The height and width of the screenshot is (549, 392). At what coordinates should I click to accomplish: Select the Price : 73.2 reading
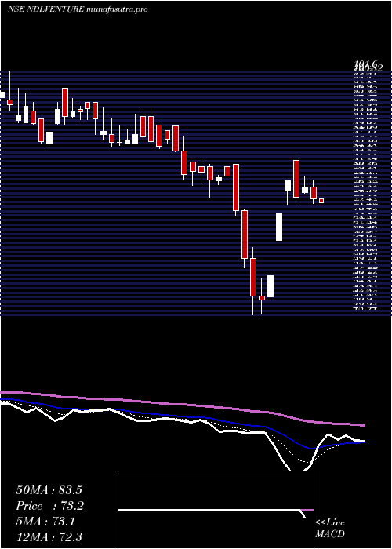50,506
